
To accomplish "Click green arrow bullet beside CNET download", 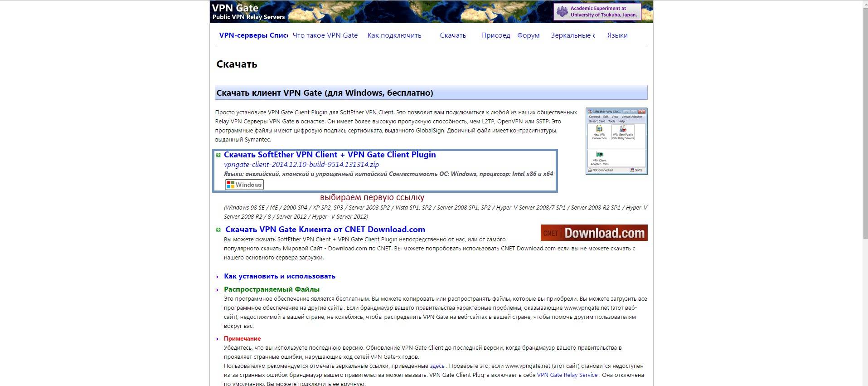I will pos(218,230).
